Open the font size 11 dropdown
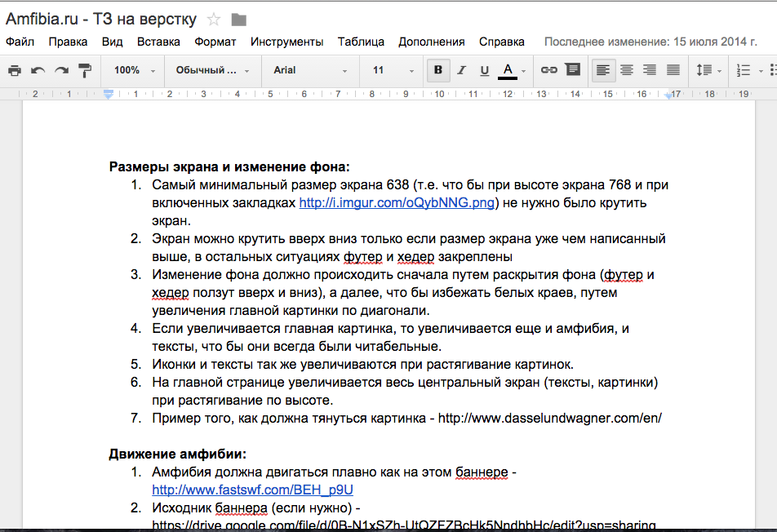The width and height of the screenshot is (777, 532). pyautogui.click(x=393, y=70)
